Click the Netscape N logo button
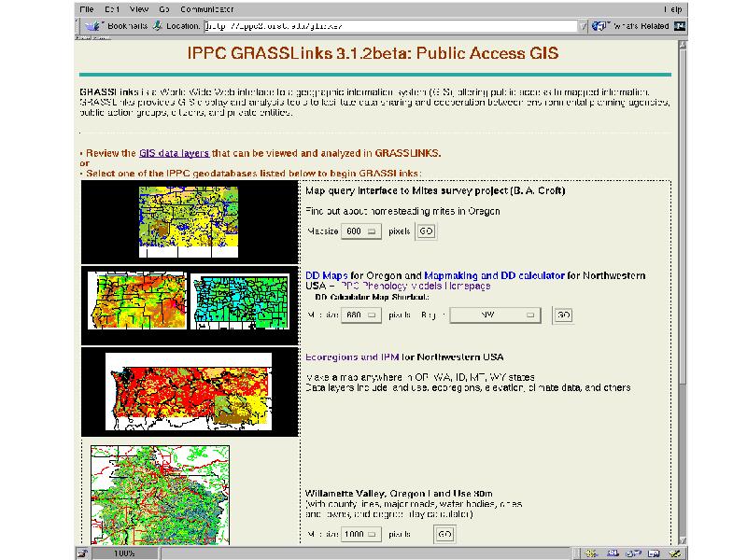 680,26
